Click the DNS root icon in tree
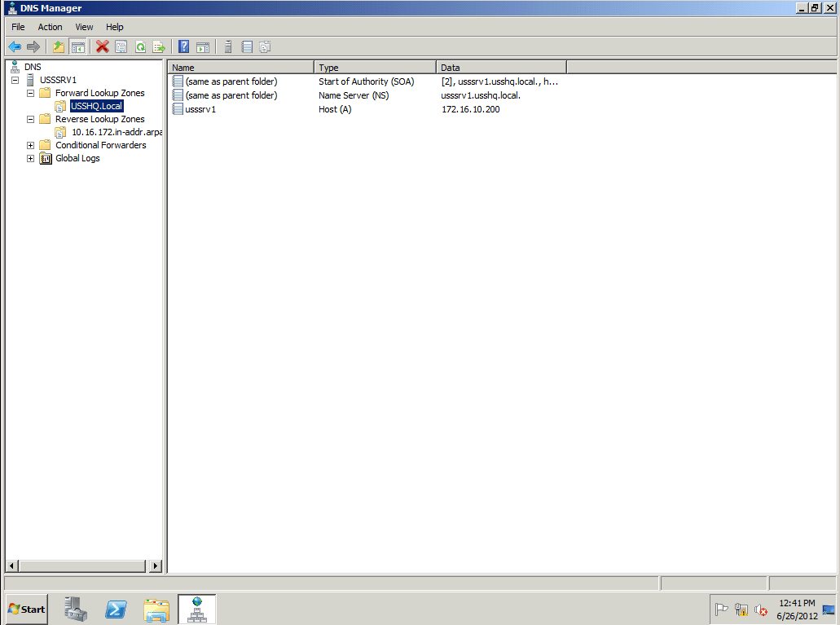 coord(15,67)
